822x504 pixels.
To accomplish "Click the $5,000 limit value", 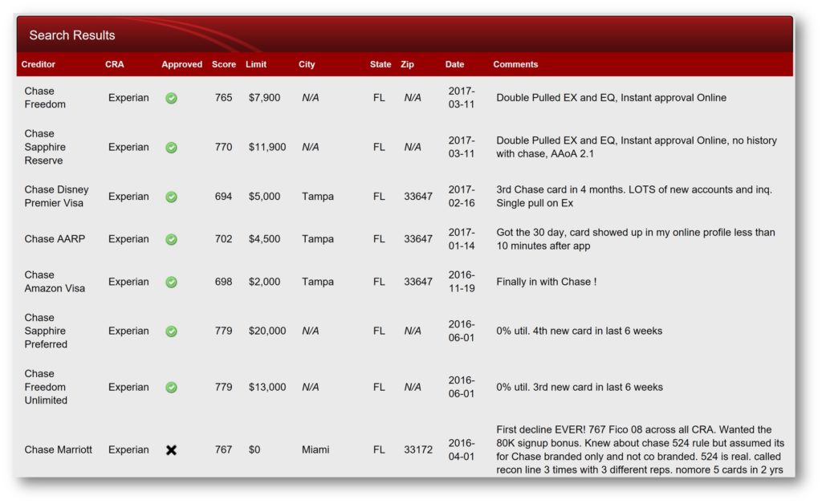I will point(264,197).
